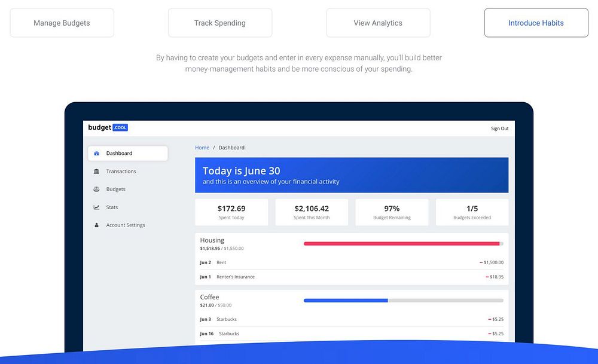This screenshot has height=364, width=598.
Task: Click the $18.95 insurance amount
Action: (495, 277)
